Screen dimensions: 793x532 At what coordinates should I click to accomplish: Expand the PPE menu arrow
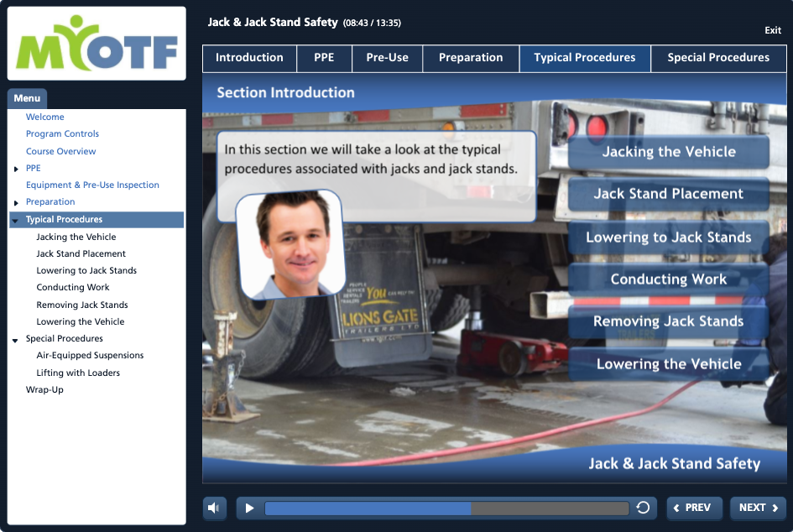point(16,169)
